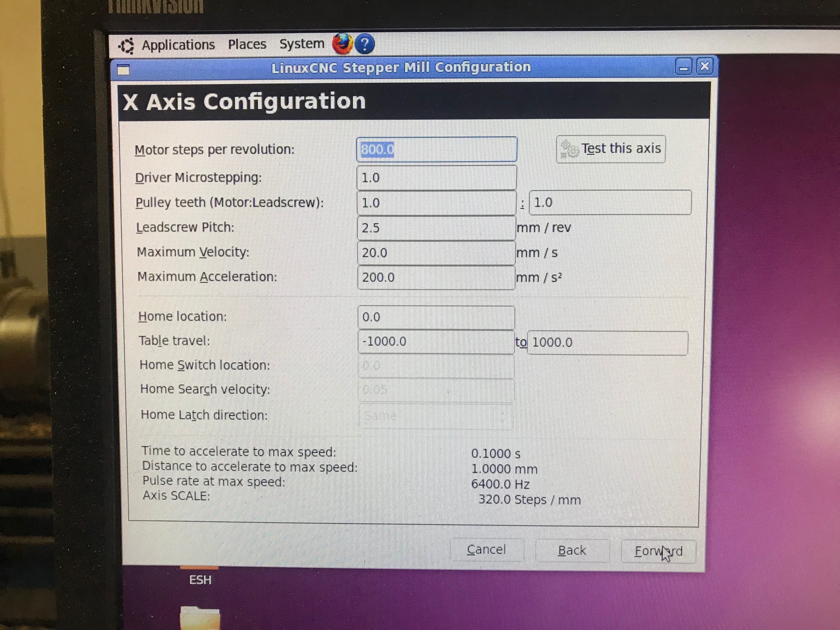Open the Places menu
The width and height of the screenshot is (840, 630).
[247, 44]
